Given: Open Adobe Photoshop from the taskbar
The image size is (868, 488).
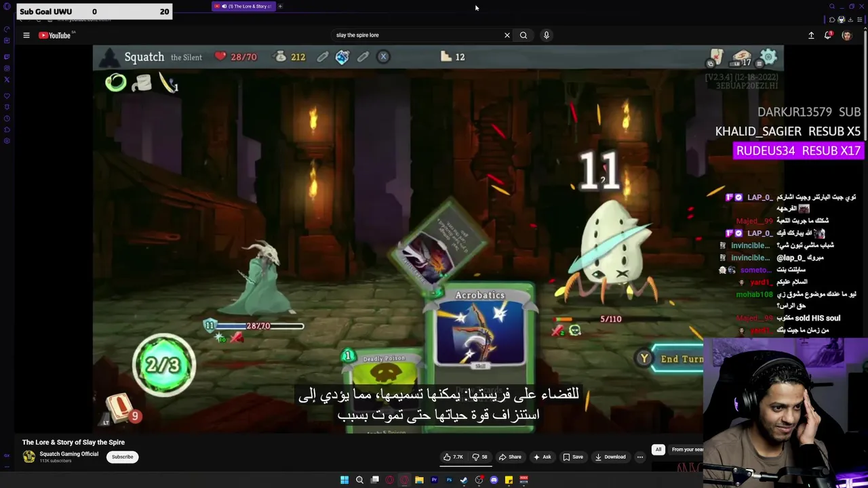Looking at the screenshot, I should pyautogui.click(x=449, y=480).
